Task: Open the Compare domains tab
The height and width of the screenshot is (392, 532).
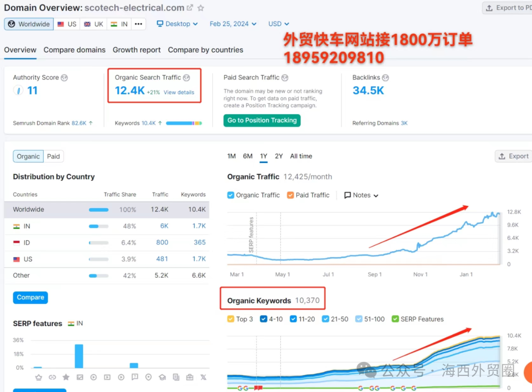Action: 74,50
